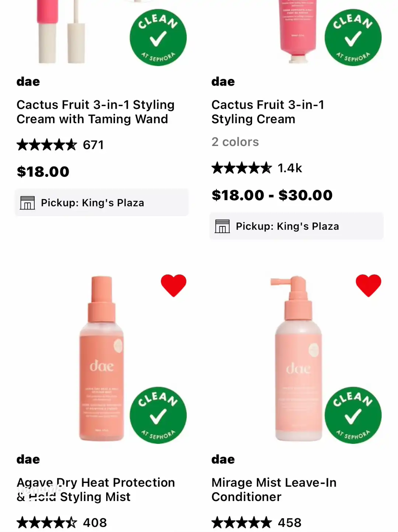Viewport: 398px width, 532px height.
Task: Tap Clean at Sephora badge on Agave Styling Mist
Action: [158, 415]
